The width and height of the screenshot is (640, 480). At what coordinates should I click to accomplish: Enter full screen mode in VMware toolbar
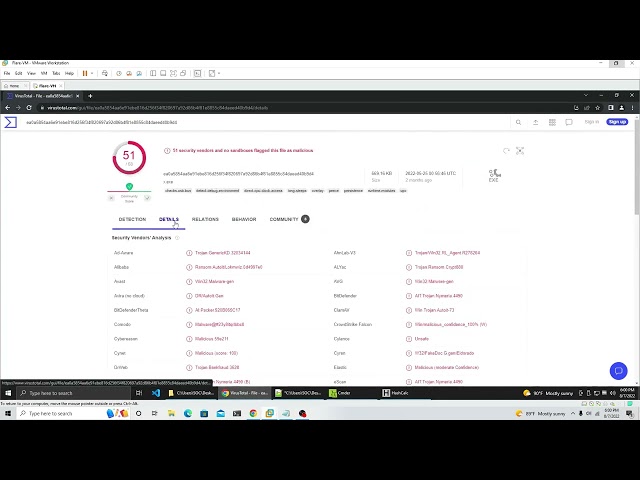(173, 73)
